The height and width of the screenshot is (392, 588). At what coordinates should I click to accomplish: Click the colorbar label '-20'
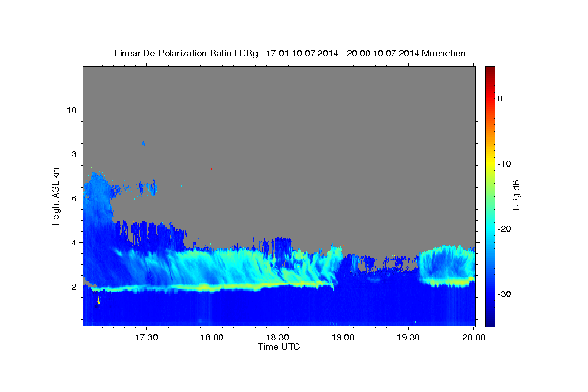504,229
